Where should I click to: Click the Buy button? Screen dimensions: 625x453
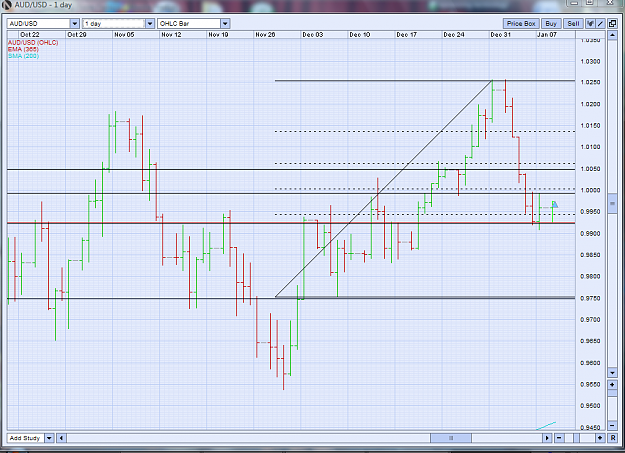[x=551, y=24]
